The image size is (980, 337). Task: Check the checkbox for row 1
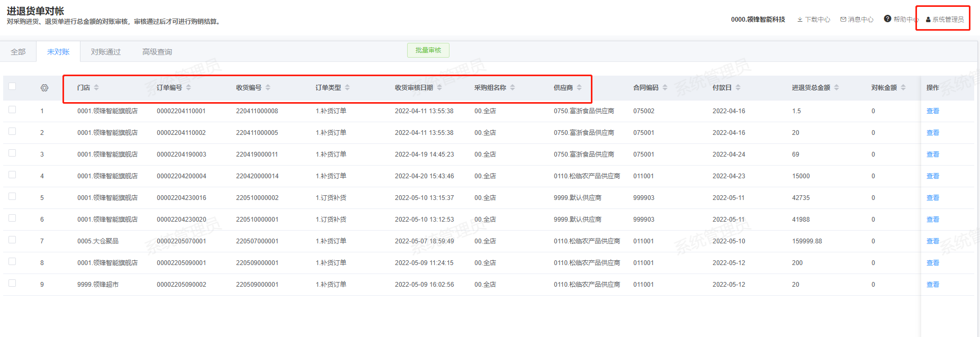[12, 110]
